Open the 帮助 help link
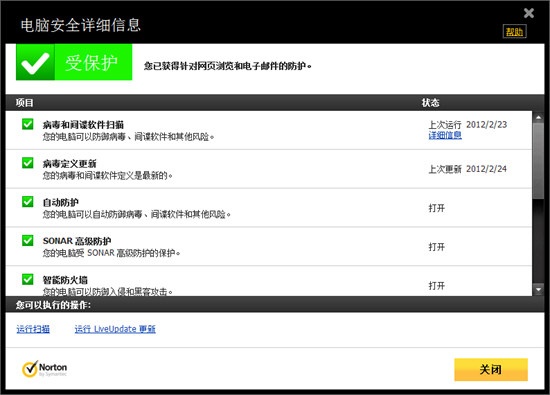This screenshot has height=395, width=550. pyautogui.click(x=514, y=32)
